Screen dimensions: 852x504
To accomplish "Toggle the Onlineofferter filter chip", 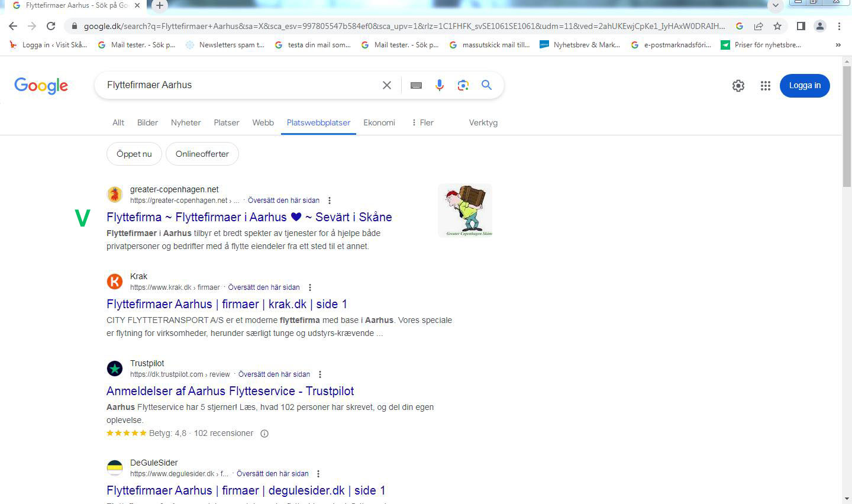I will point(202,154).
